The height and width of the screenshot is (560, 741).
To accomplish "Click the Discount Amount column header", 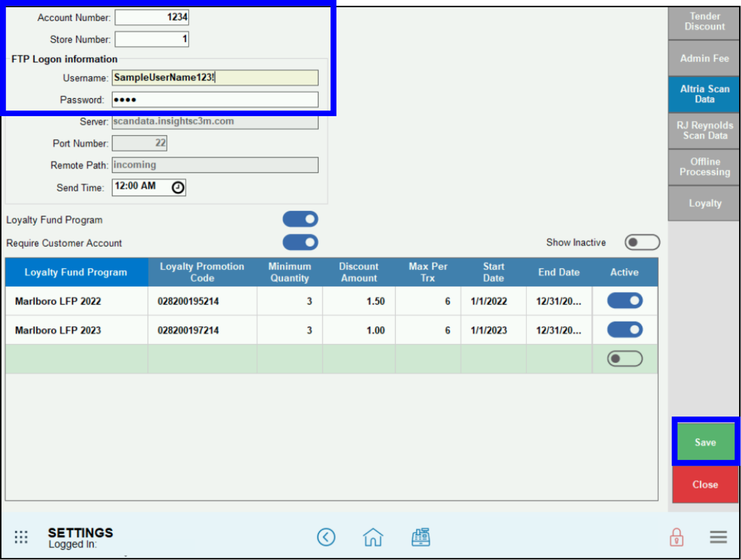I will click(x=359, y=272).
